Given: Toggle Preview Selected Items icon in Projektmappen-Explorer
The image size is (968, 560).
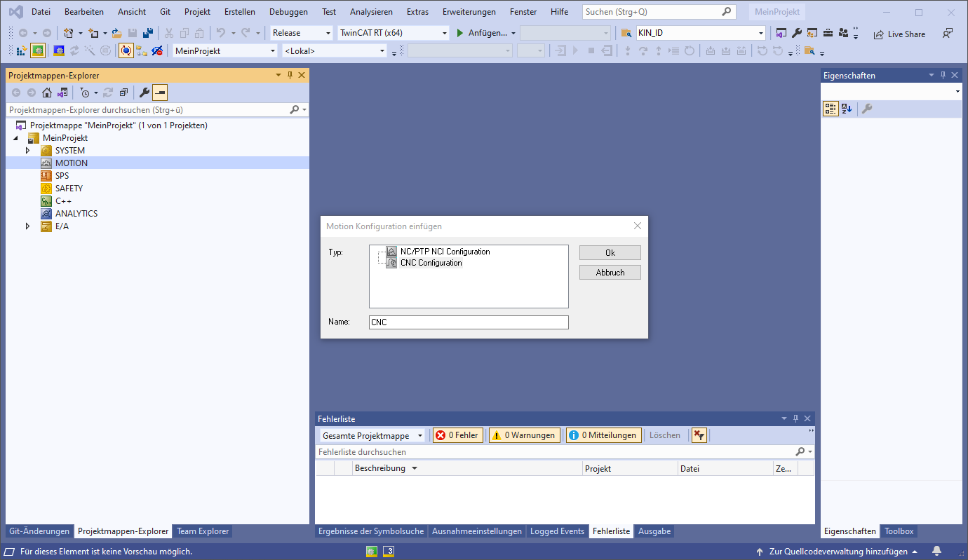Looking at the screenshot, I should 160,93.
